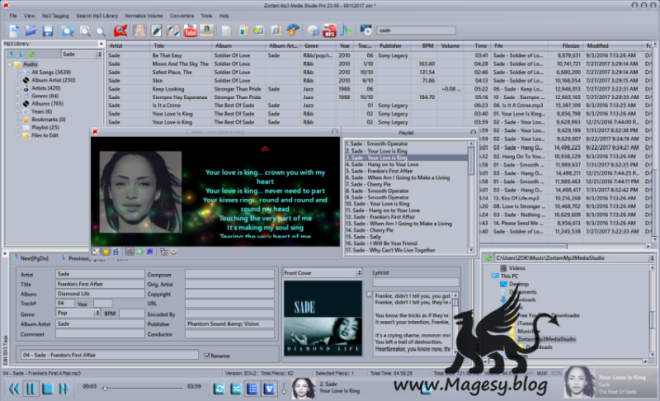
Task: Click the New document toolbar icon
Action: coord(14,31)
